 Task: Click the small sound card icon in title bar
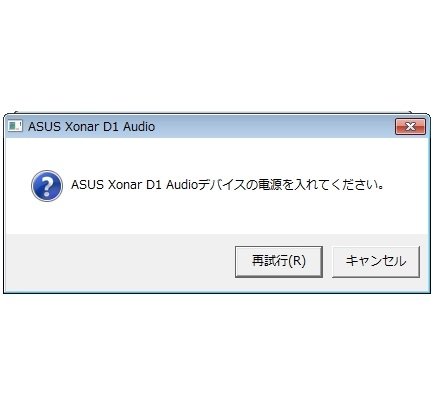pos(15,126)
